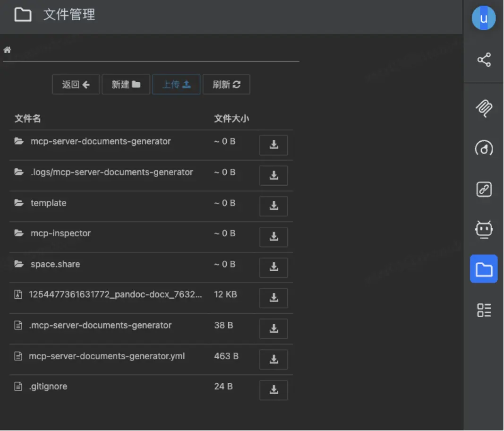Download the .gitignore file
This screenshot has width=504, height=431.
pyautogui.click(x=273, y=390)
